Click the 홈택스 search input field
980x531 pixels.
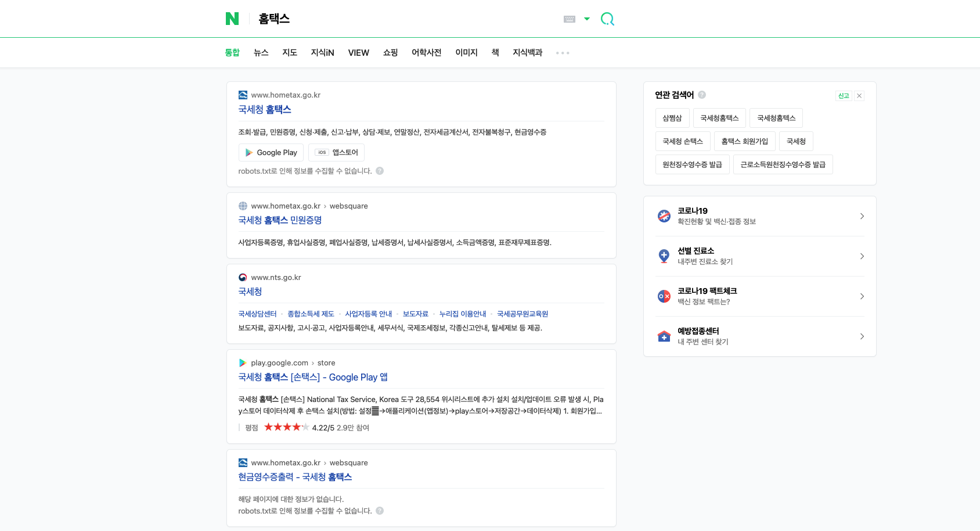click(x=406, y=19)
